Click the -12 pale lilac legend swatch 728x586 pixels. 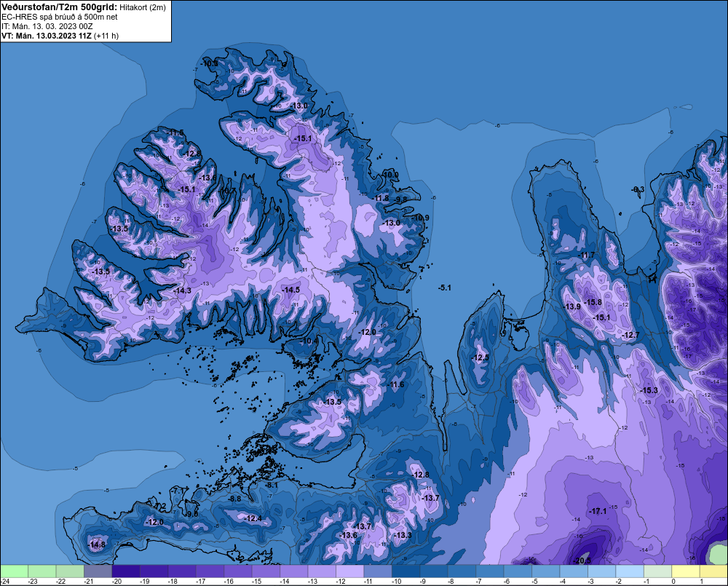point(349,571)
